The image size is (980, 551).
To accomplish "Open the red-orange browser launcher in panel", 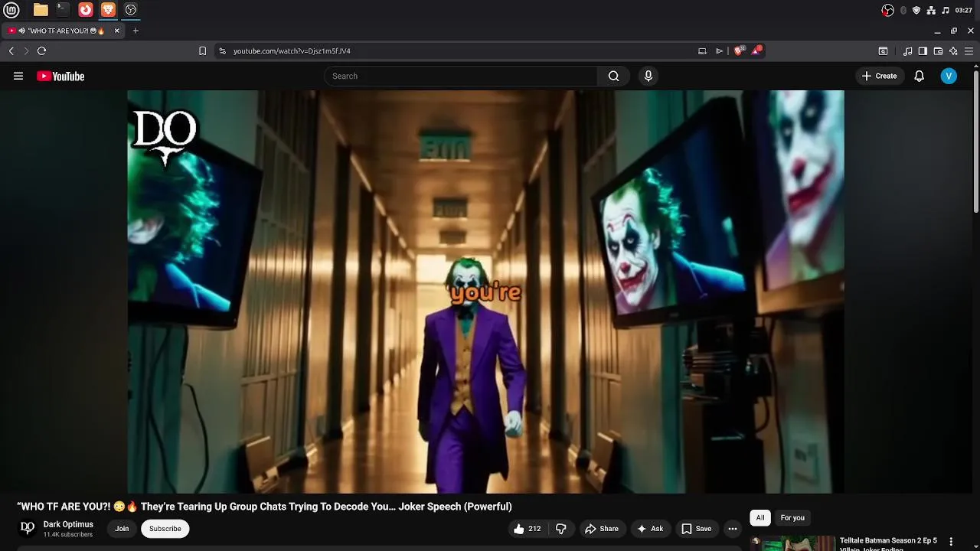I will [x=86, y=10].
